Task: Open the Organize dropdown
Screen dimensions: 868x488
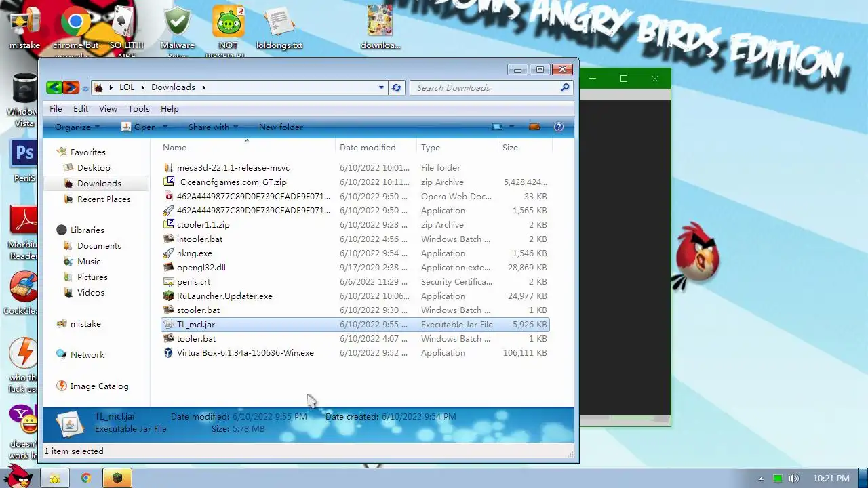Action: tap(77, 127)
